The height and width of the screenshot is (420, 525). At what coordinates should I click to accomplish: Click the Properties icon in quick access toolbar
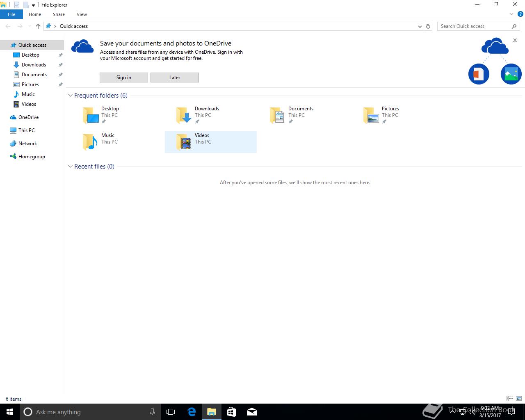click(x=16, y=5)
